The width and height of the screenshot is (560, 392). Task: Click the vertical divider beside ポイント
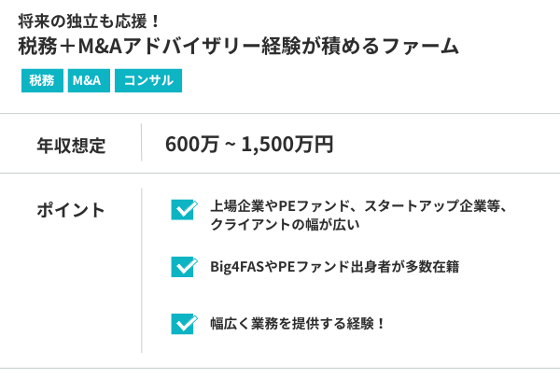[142, 271]
